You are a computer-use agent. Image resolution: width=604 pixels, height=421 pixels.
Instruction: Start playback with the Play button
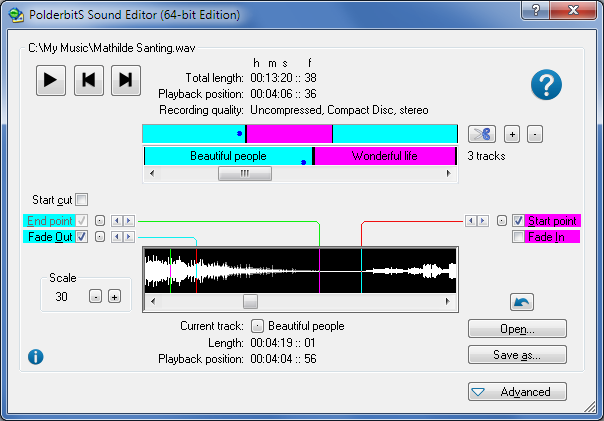51,80
